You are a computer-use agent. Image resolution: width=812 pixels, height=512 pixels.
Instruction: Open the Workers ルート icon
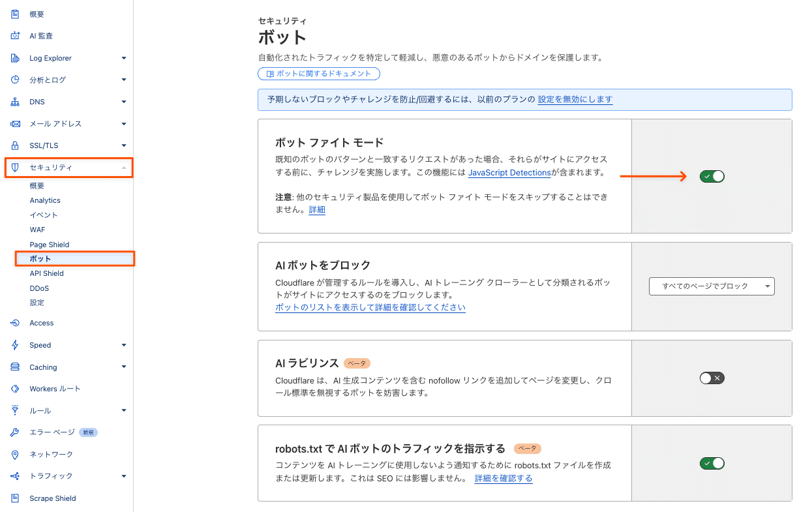14,389
